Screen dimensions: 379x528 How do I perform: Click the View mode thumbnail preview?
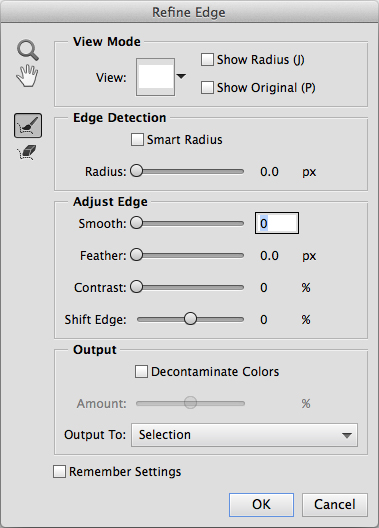[155, 77]
